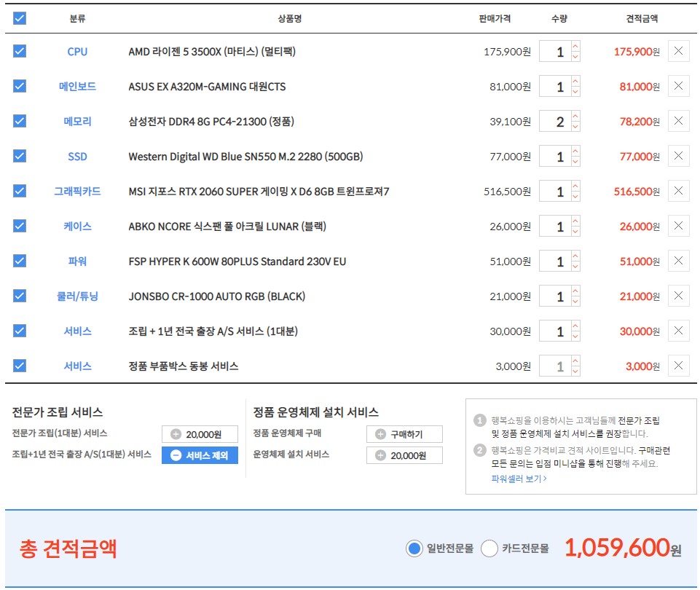700x590 pixels.
Task: Click the CPU quantity input field
Action: point(555,51)
